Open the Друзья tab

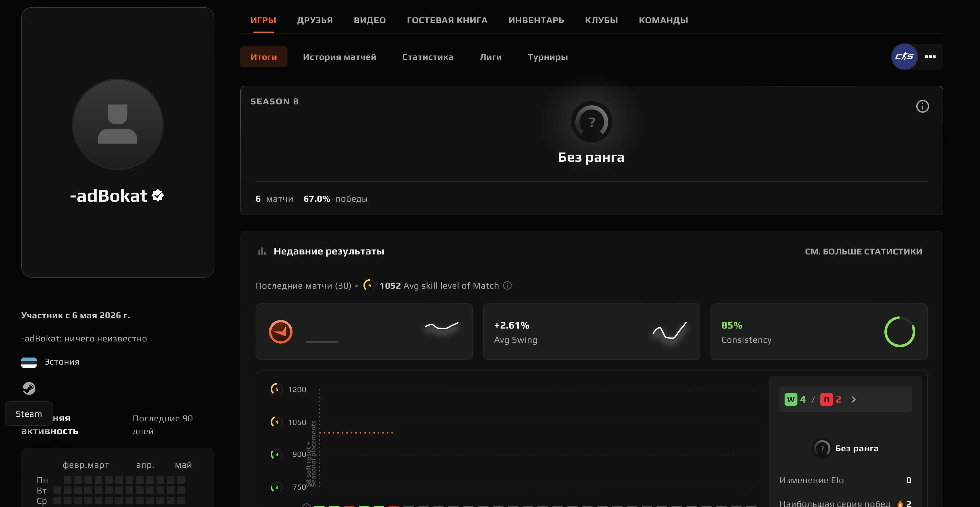(315, 20)
